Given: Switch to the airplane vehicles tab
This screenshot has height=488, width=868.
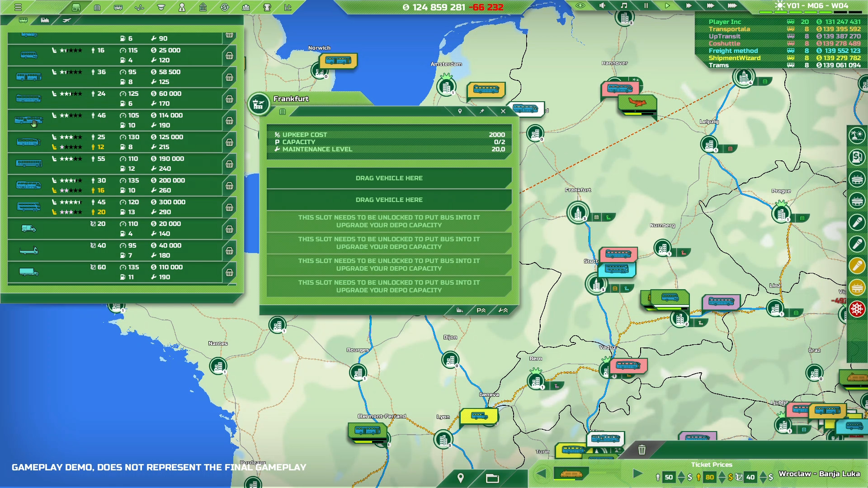Looking at the screenshot, I should point(66,20).
